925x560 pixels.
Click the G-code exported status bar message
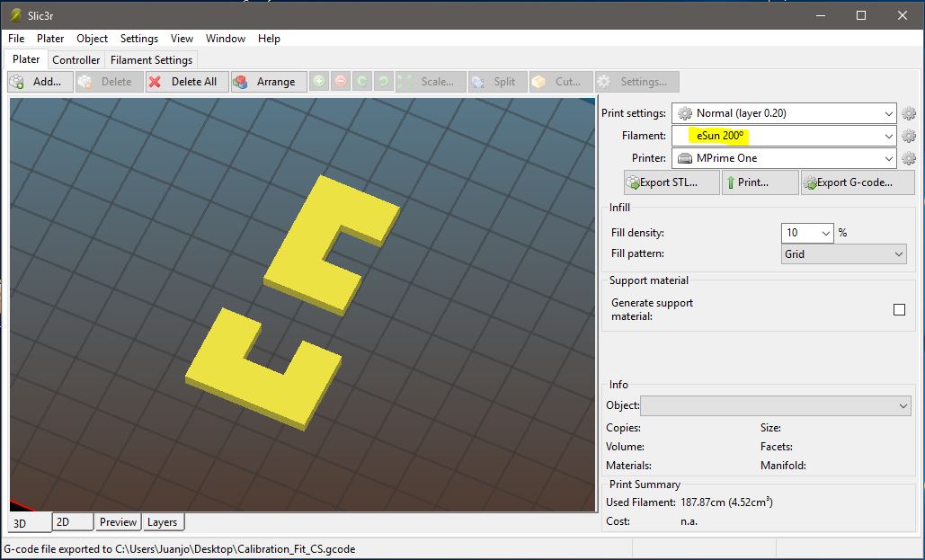180,549
